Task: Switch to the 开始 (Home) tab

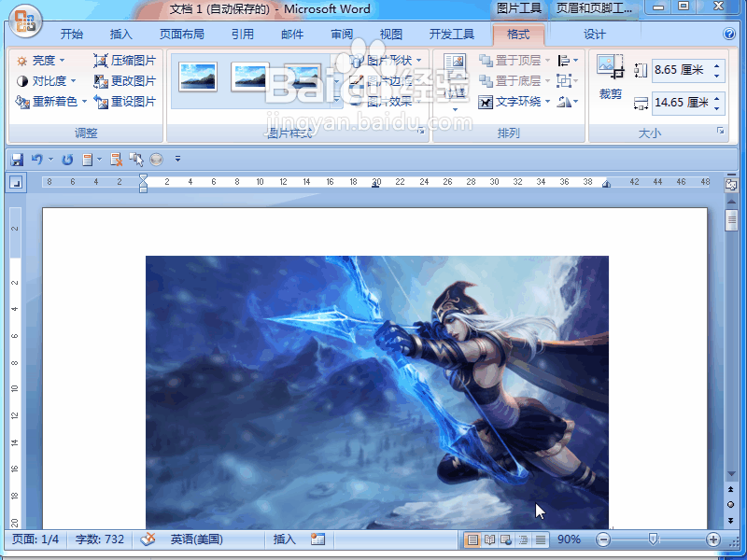Action: tap(72, 35)
